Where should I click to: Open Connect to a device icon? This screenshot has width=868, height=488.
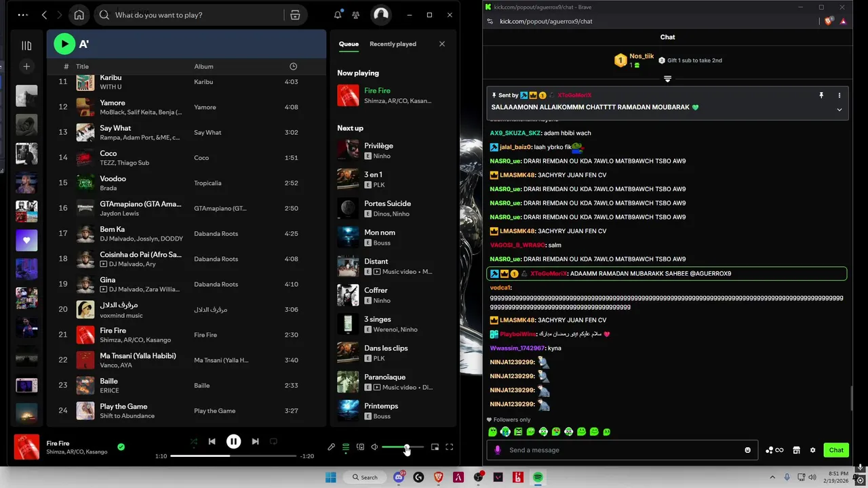point(360,447)
